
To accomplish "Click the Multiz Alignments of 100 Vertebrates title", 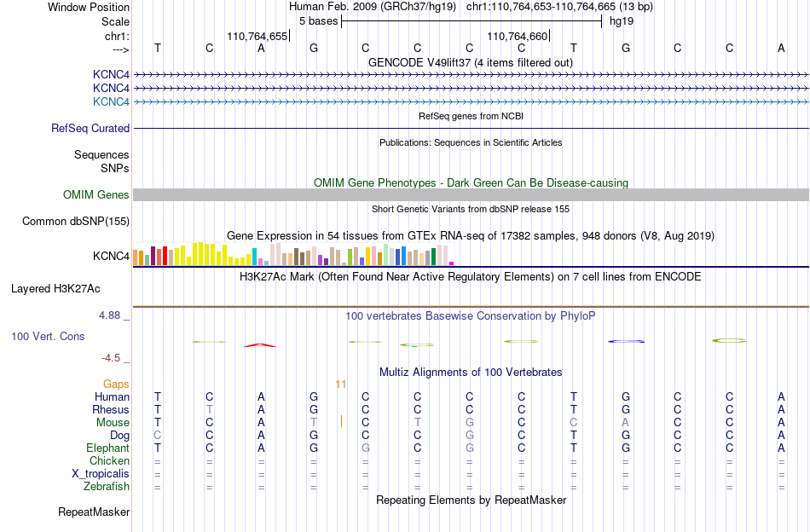I will click(471, 372).
